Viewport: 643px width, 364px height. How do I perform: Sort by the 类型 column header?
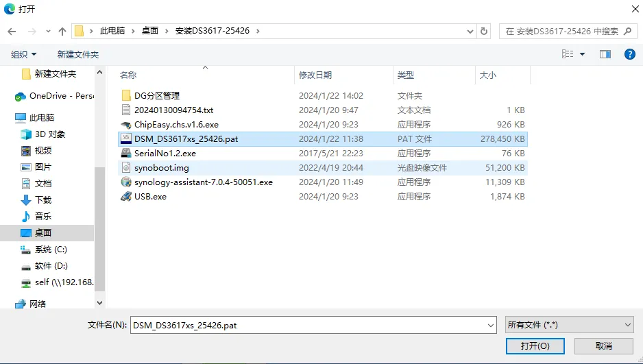pyautogui.click(x=406, y=75)
